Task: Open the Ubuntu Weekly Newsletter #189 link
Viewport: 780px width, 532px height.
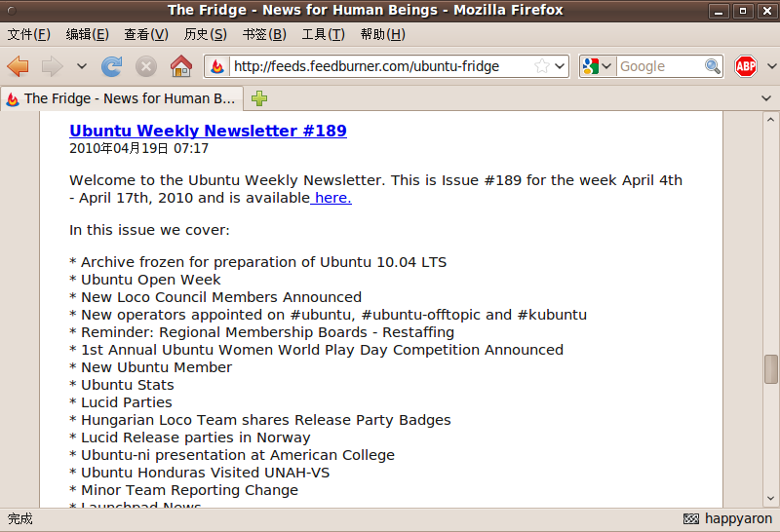Action: (208, 131)
